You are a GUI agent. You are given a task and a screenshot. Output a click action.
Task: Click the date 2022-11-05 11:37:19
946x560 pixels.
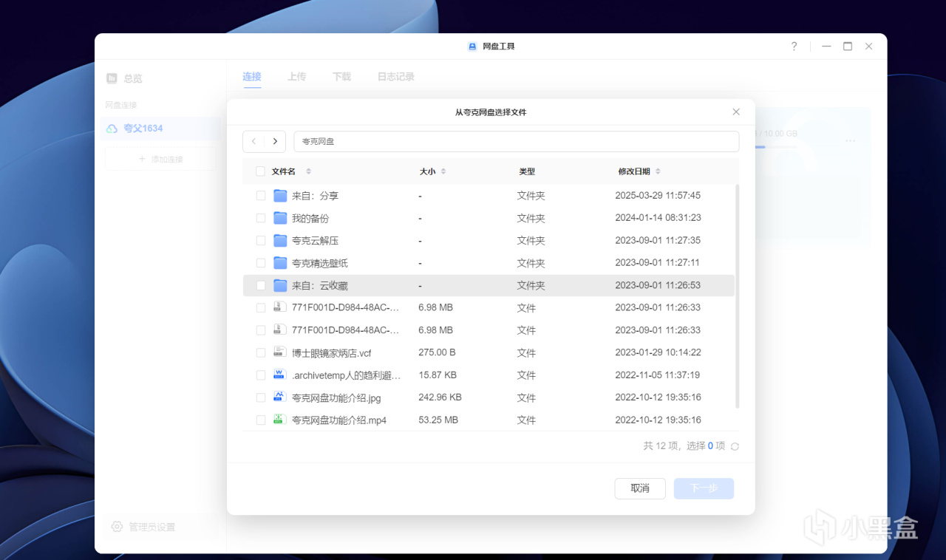point(658,375)
